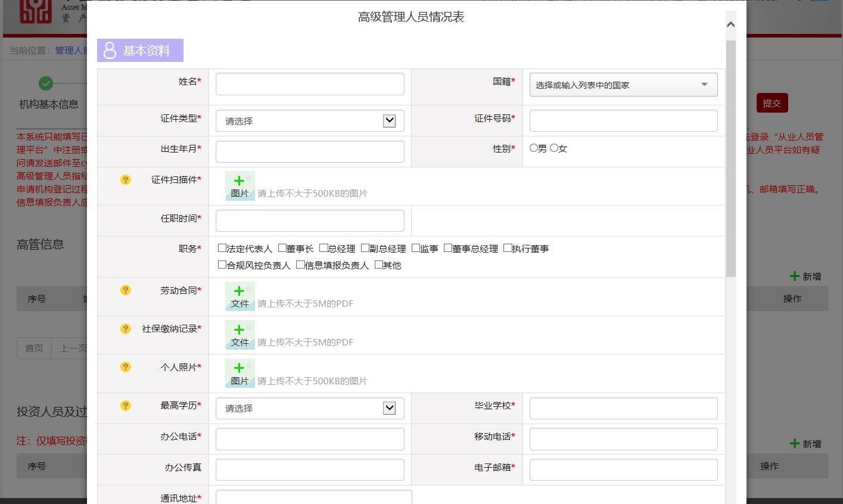Click the 姓名 input field
Viewport: 843px width, 504px height.
[310, 84]
